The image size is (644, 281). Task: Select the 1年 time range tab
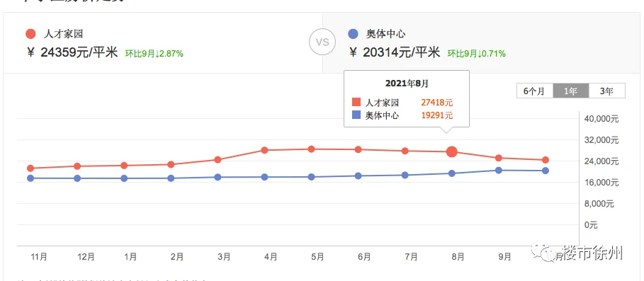[571, 91]
